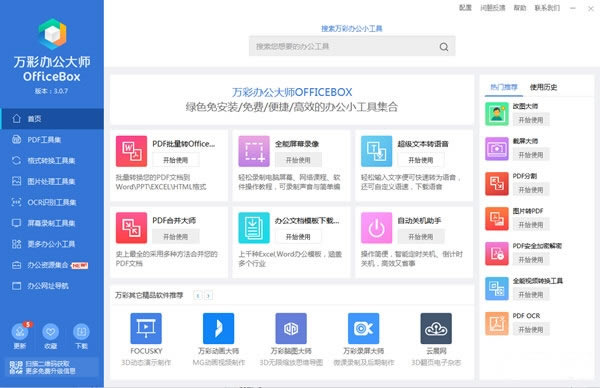Open 配置 in the top bar
This screenshot has width=600, height=388.
[x=465, y=8]
